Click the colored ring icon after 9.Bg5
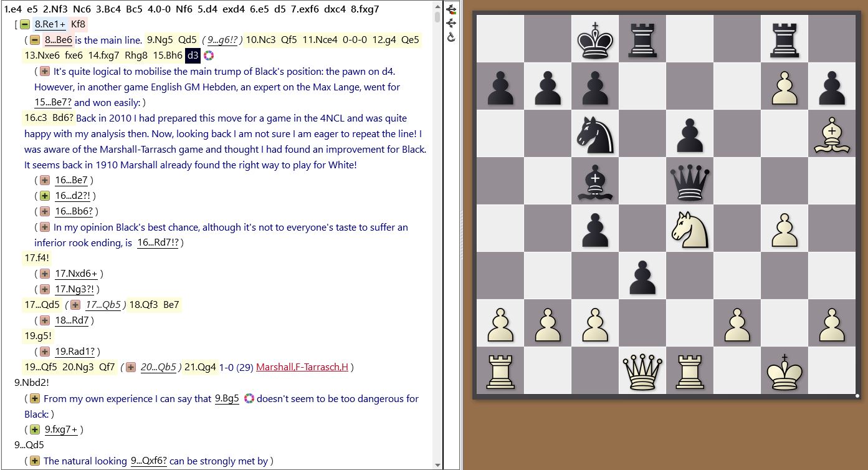Screen dimensions: 868x470 [249, 398]
